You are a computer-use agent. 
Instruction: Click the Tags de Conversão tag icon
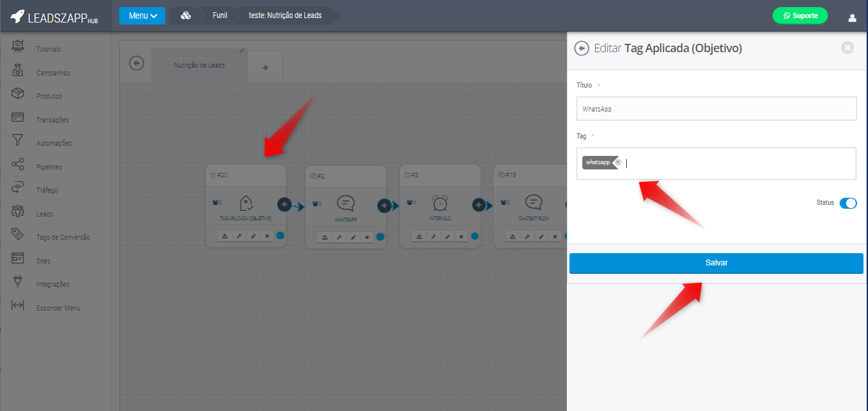[x=18, y=234]
